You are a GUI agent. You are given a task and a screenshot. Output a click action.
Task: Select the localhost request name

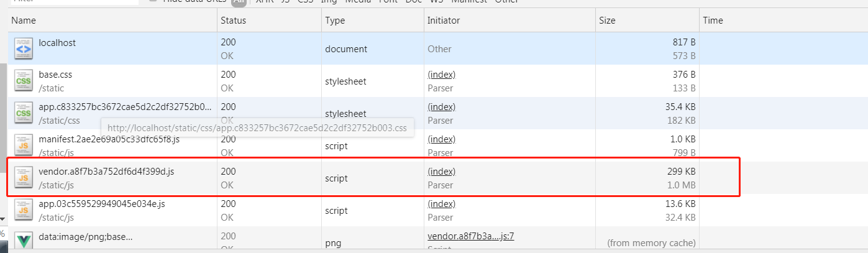[x=57, y=42]
